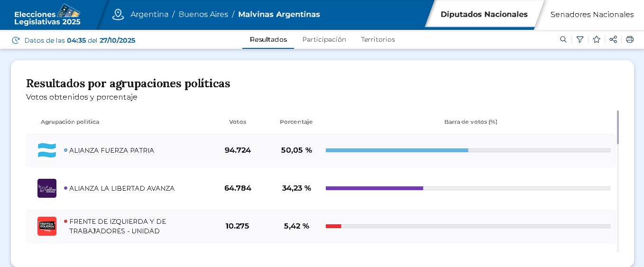Click the Alianza Fuerza Patria vote bar
Screen dimensions: 644x267
(x=396, y=150)
